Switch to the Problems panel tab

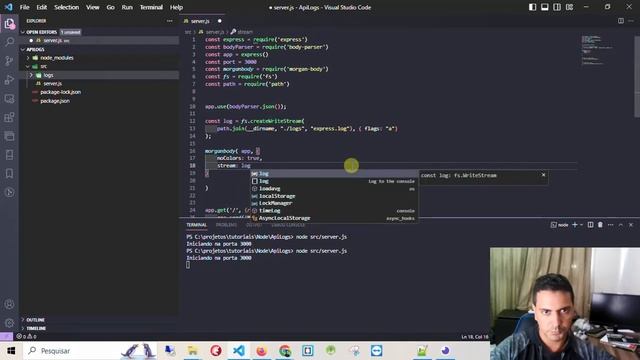pos(226,225)
